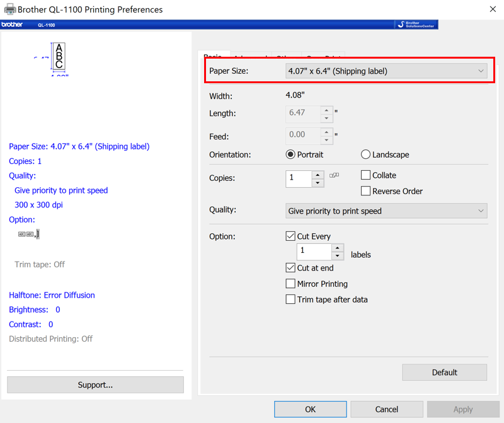
Task: Click the Cut Every labels number field
Action: (x=314, y=252)
